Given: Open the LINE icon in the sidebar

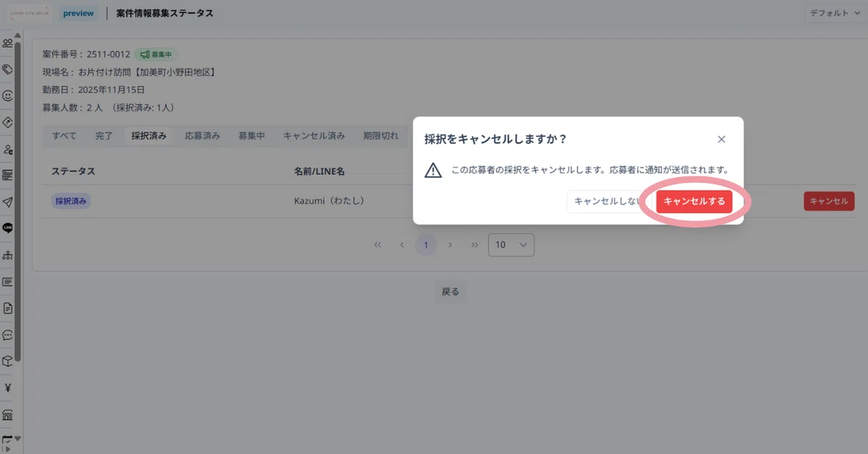Looking at the screenshot, I should coord(8,228).
